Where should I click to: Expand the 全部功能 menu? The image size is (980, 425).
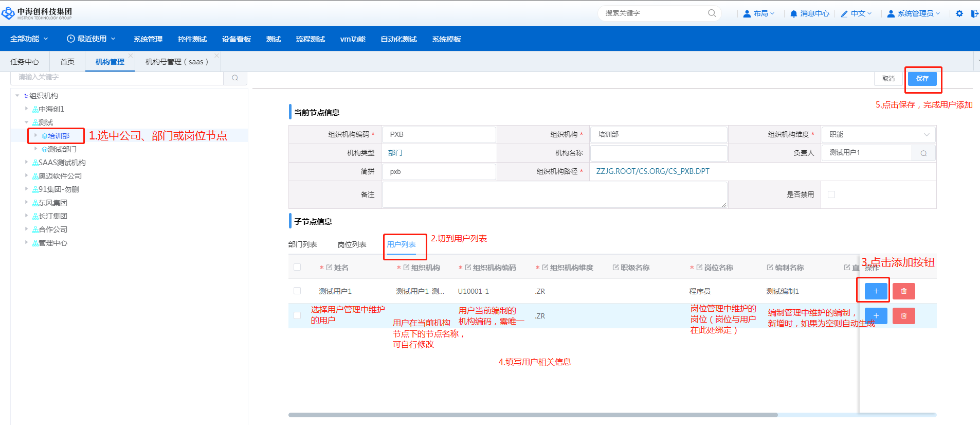pyautogui.click(x=29, y=39)
